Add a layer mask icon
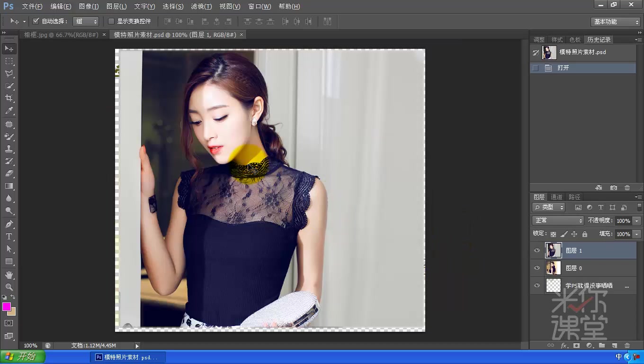Image resolution: width=644 pixels, height=364 pixels. tap(576, 346)
